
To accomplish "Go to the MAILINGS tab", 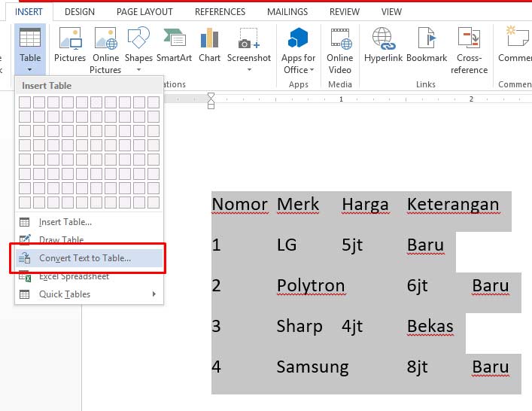I will pyautogui.click(x=287, y=12).
